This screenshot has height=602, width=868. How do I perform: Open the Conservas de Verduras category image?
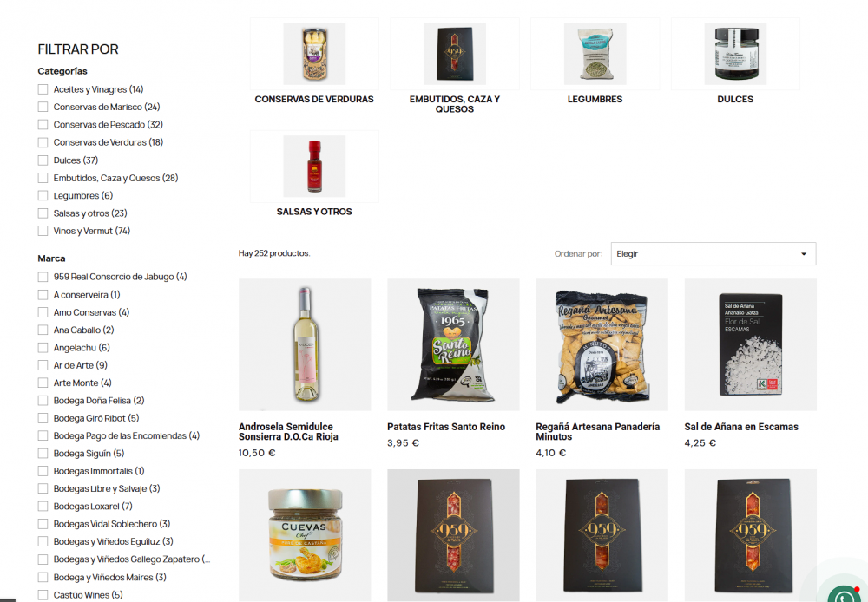pyautogui.click(x=314, y=54)
